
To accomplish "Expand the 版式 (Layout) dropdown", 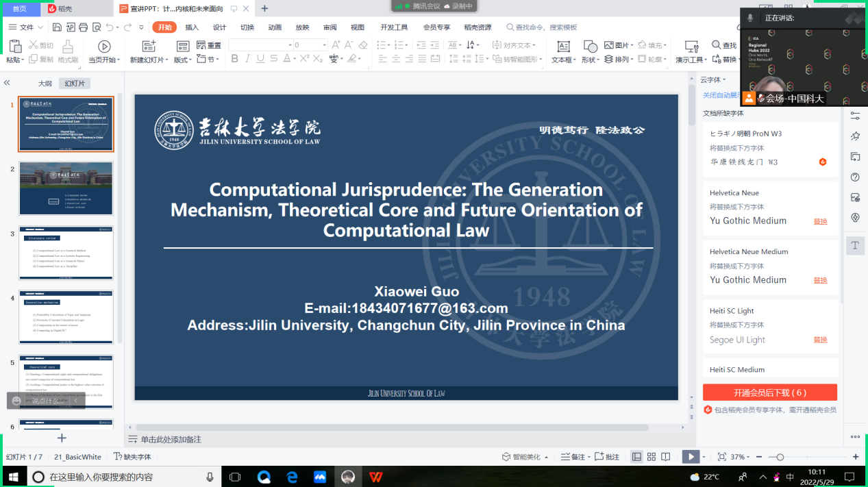I will click(182, 60).
